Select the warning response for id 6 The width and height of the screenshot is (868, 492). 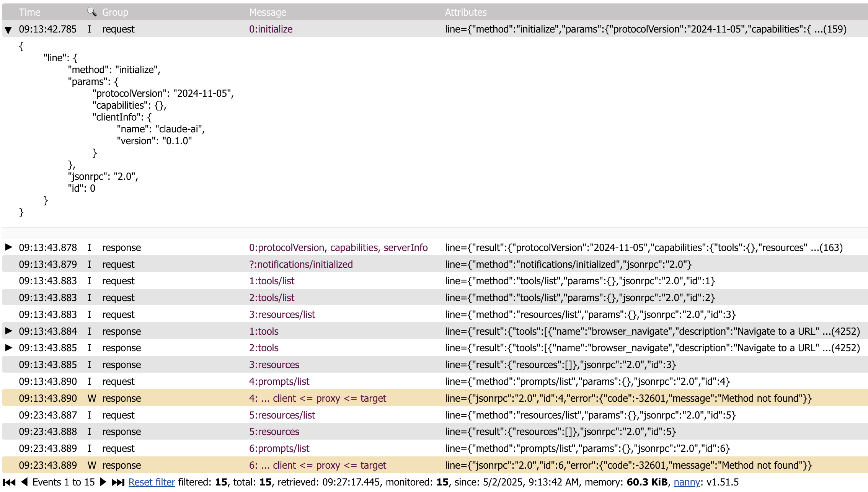317,465
